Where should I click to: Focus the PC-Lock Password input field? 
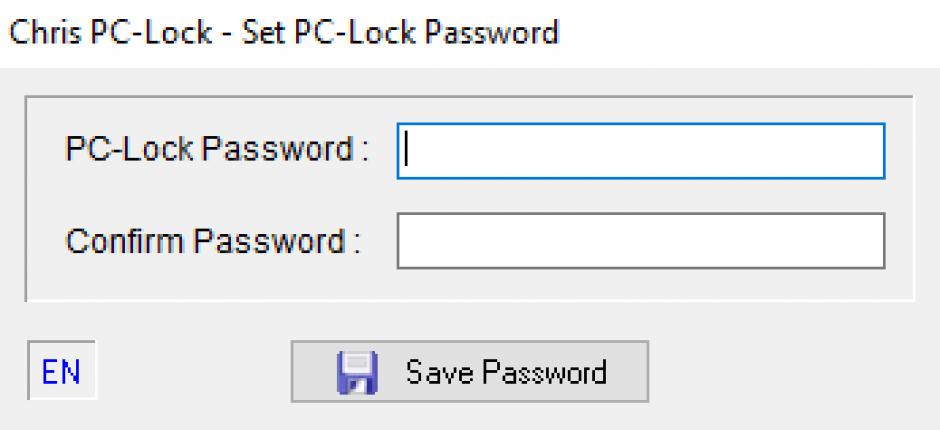pos(641,151)
